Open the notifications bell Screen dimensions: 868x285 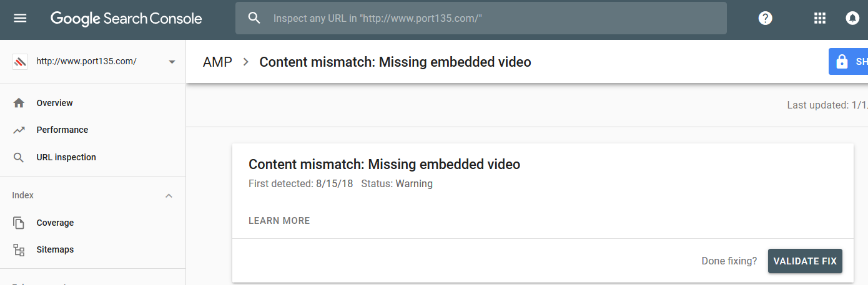click(x=852, y=18)
